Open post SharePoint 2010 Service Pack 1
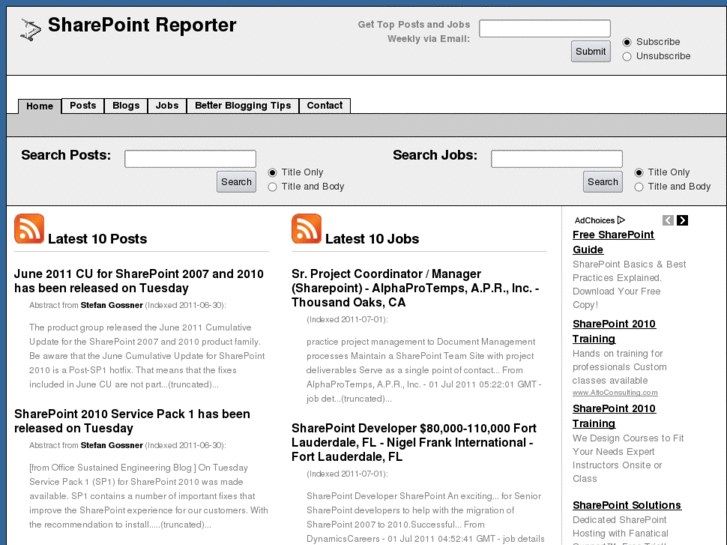Viewport: 727px width, 545px height. pos(132,421)
